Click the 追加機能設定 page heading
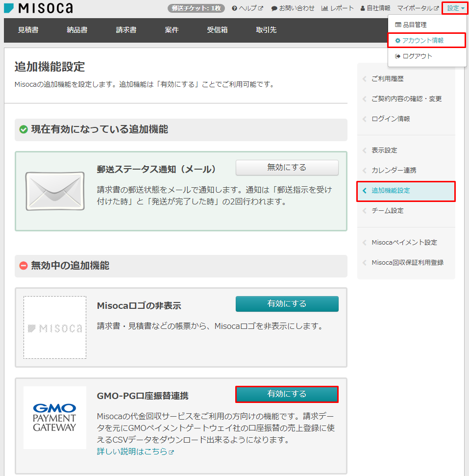Screen dimensions: 469x476 (x=50, y=67)
